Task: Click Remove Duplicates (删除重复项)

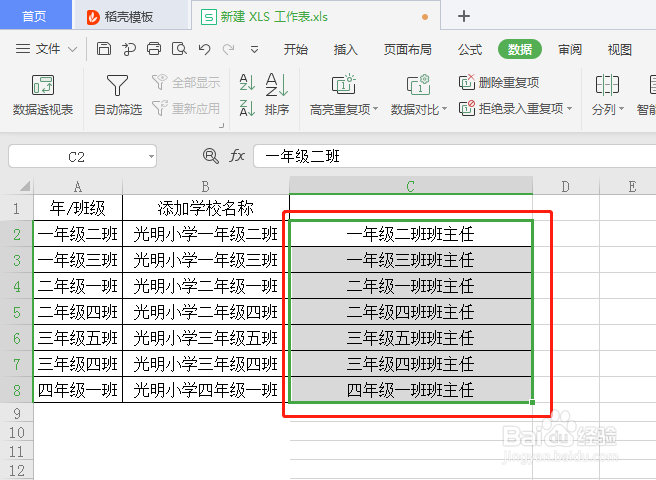Action: [499, 82]
